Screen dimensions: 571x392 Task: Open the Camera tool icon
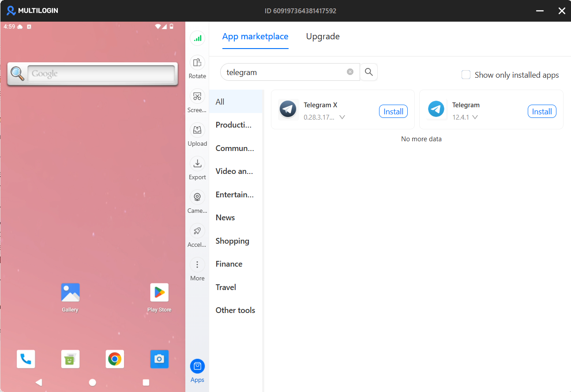coord(197,197)
